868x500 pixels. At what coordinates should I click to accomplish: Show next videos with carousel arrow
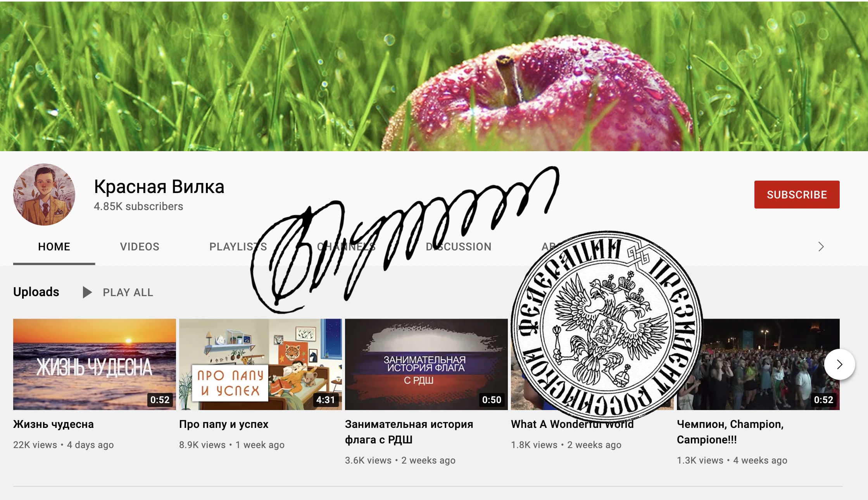pyautogui.click(x=839, y=364)
